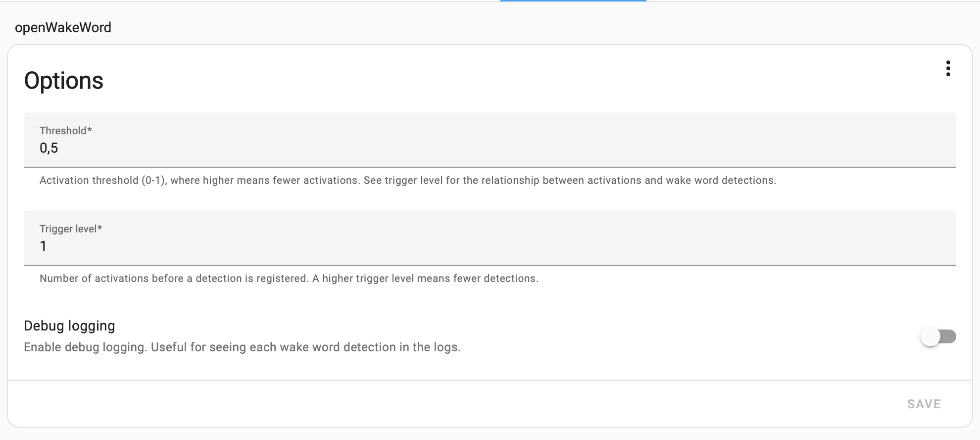
Task: Click the Debug logging setting title
Action: point(69,326)
